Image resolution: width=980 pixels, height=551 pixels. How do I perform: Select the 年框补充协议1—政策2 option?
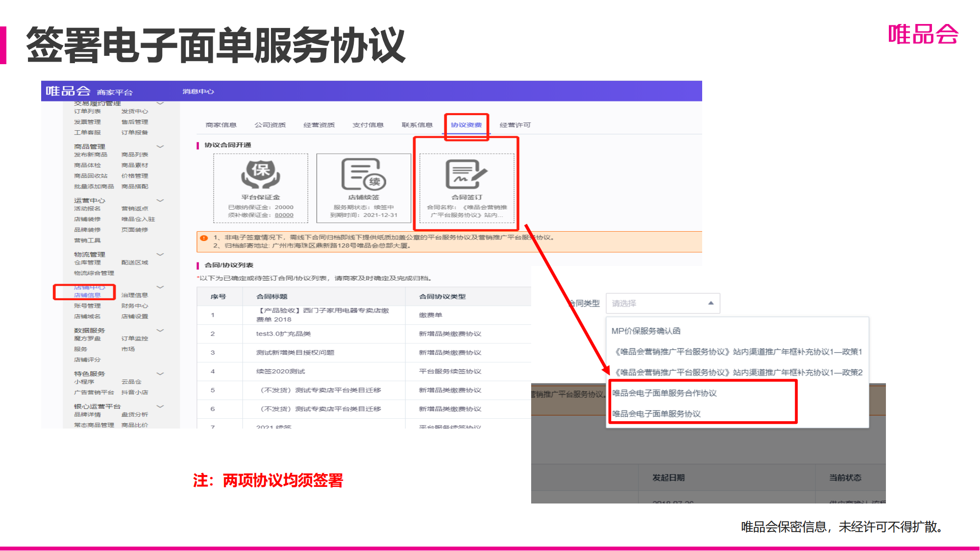point(738,372)
